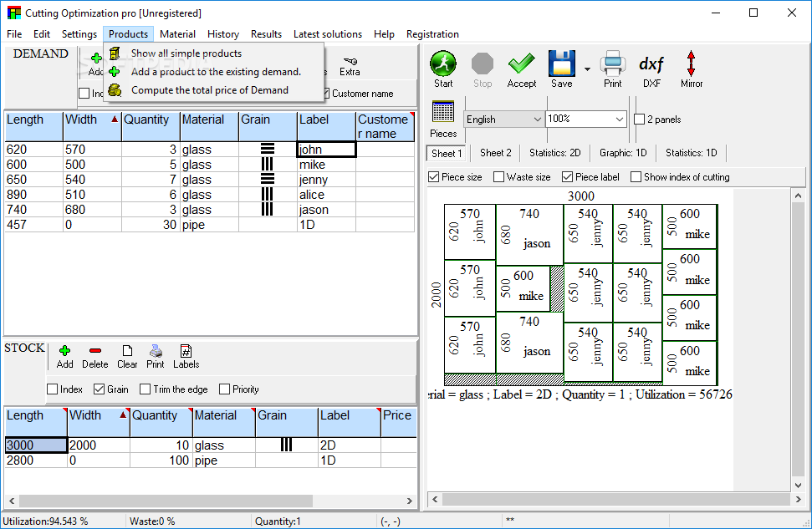Switch to the Statistics: 2D tab

tap(554, 153)
